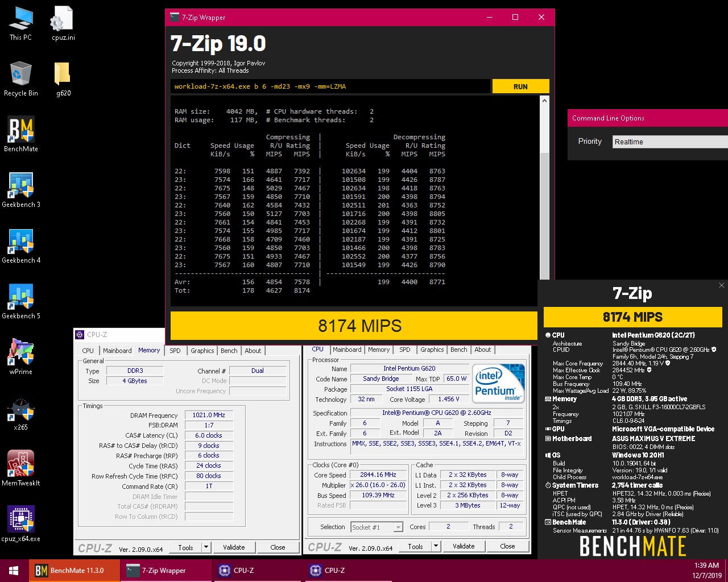
Task: Click the Command Line Options title bar
Action: 648,118
